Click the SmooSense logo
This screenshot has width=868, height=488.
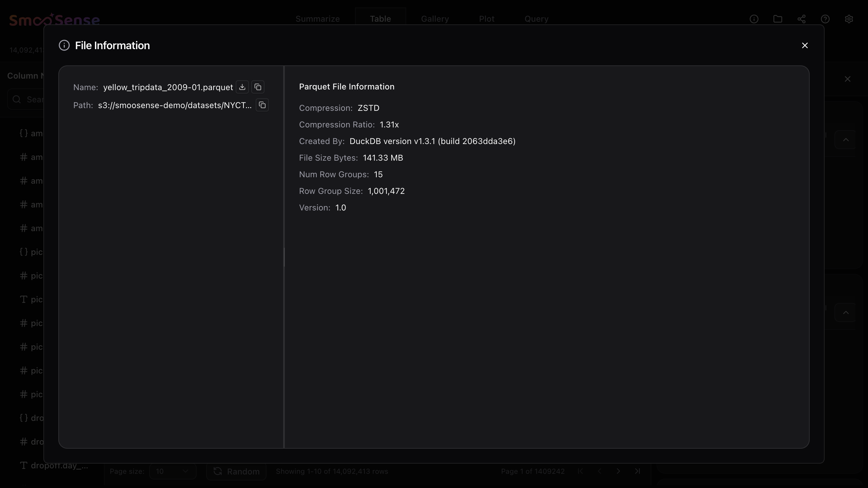54,19
